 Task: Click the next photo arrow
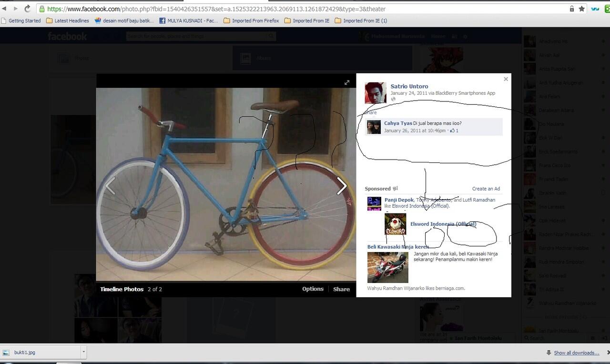pos(342,186)
